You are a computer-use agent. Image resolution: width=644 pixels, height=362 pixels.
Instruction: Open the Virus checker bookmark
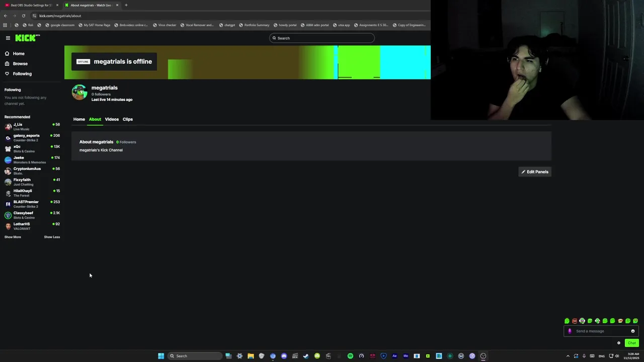[165, 25]
